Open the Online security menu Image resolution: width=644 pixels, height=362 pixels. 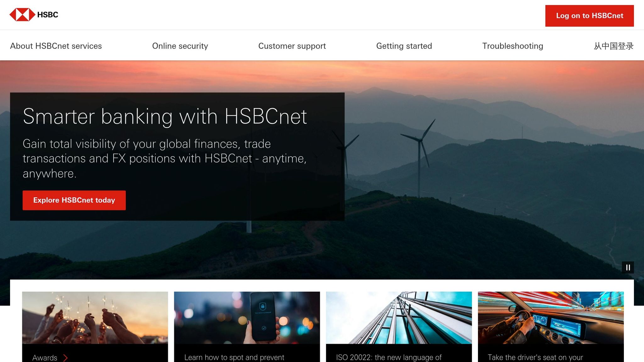[180, 46]
